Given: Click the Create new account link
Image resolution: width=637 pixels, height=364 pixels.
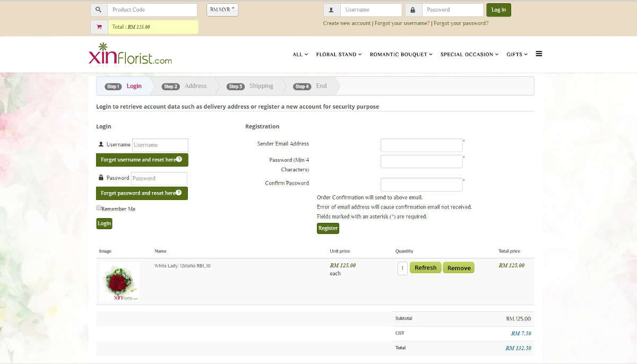Looking at the screenshot, I should [x=347, y=23].
